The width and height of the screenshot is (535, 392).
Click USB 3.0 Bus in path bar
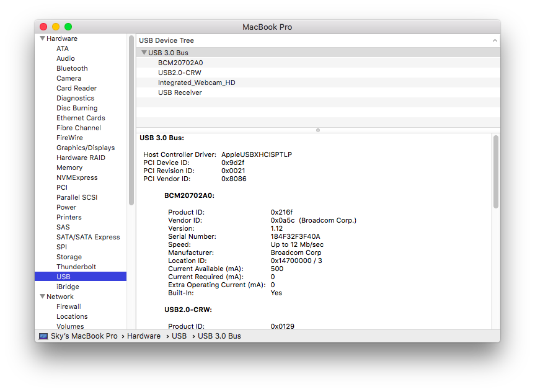219,336
